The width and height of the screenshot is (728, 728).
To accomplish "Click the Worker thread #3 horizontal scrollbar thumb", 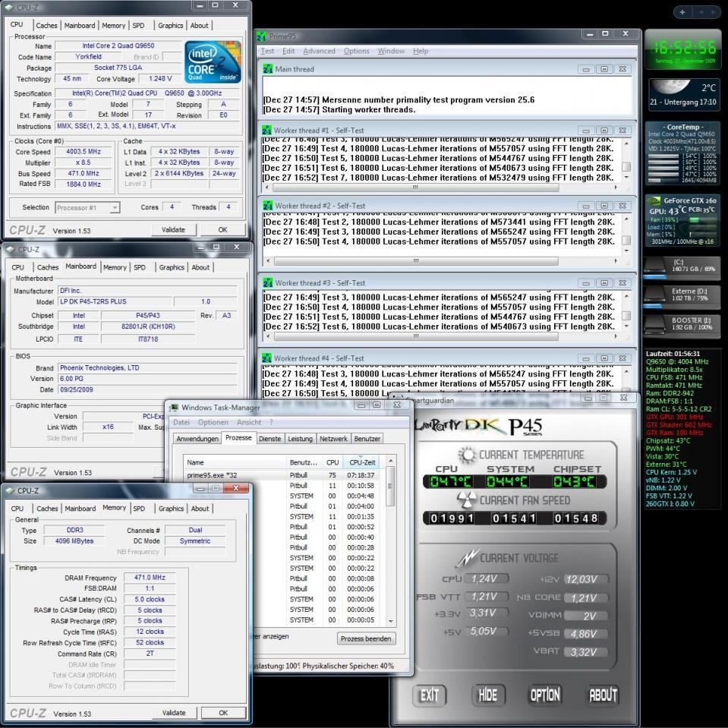I will (415, 336).
